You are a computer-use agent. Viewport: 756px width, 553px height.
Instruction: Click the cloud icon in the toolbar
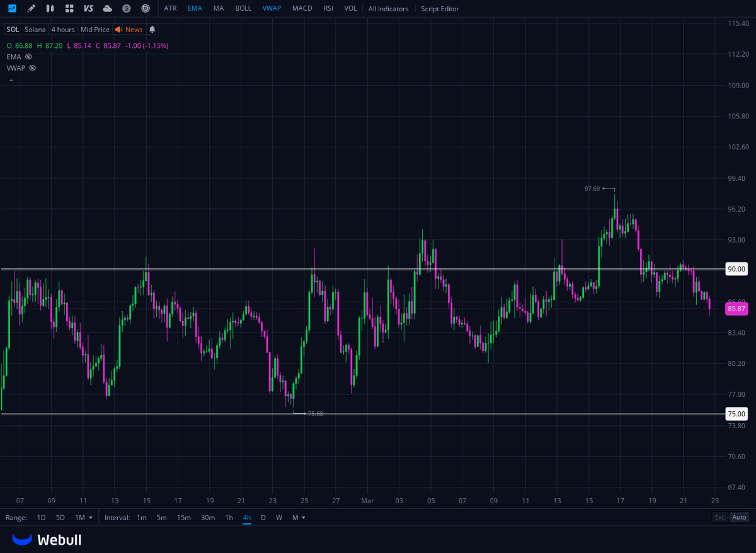click(108, 8)
